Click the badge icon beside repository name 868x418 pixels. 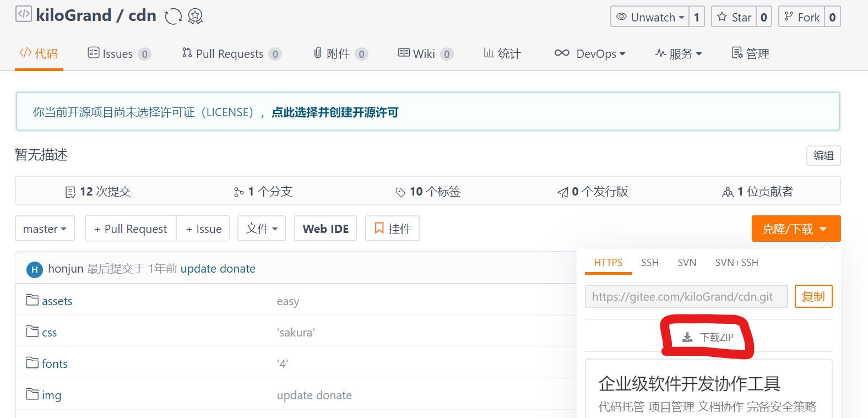pos(196,17)
